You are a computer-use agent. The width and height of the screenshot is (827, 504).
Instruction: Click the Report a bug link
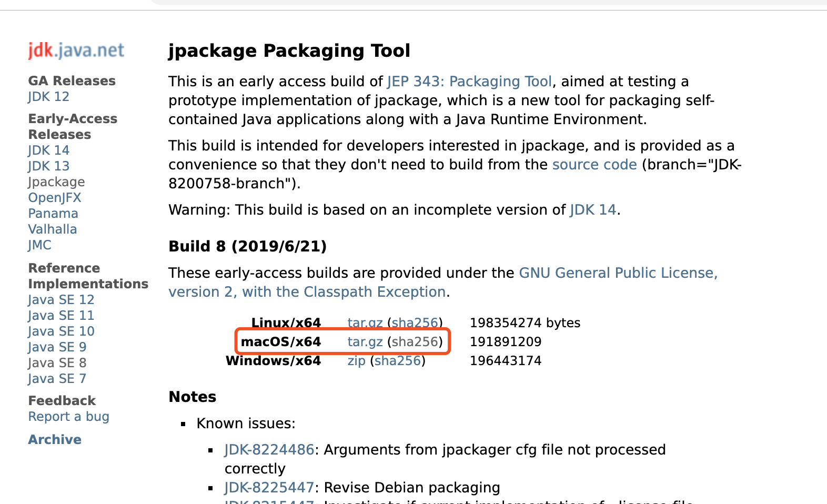68,416
